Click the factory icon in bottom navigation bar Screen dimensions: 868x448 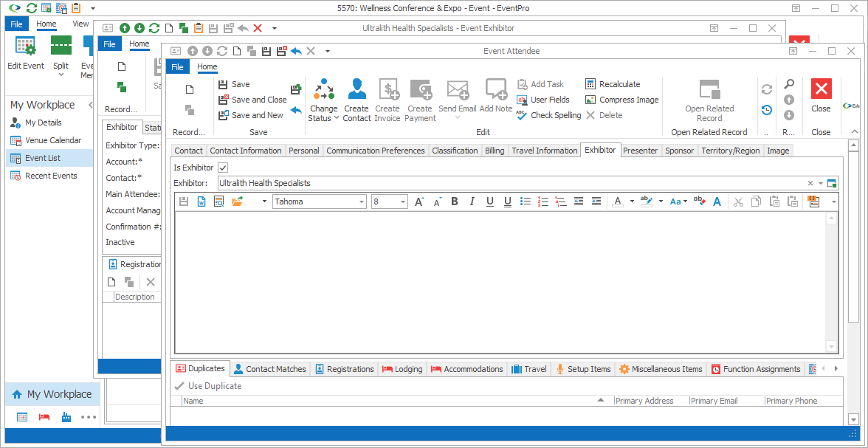[x=66, y=417]
